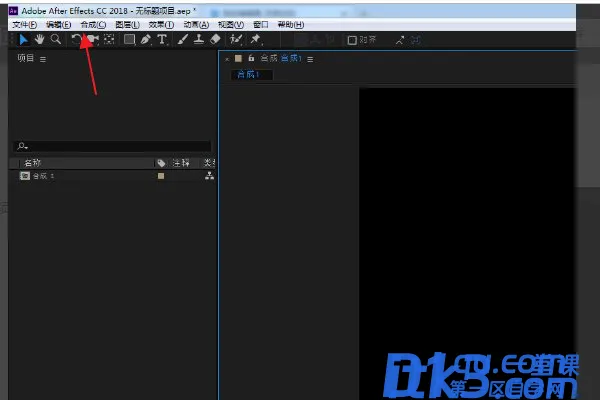Click the 项目 panel title
This screenshot has height=400, width=600.
coord(26,58)
